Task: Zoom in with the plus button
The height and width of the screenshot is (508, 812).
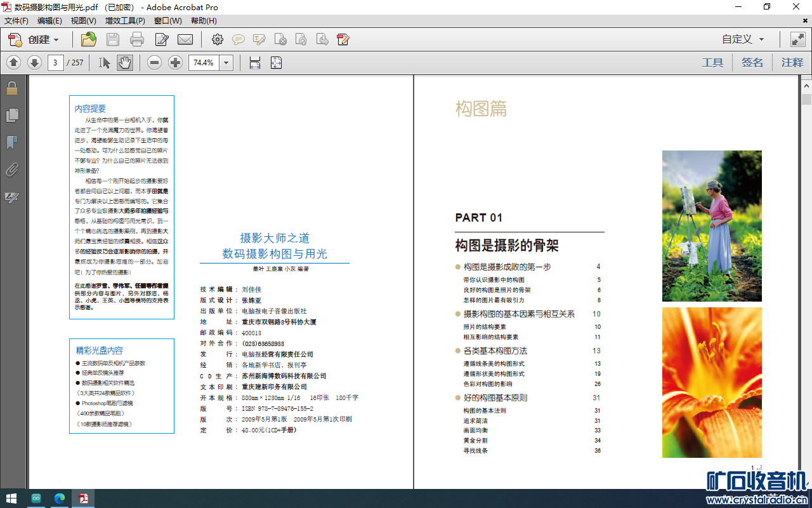Action: point(176,62)
